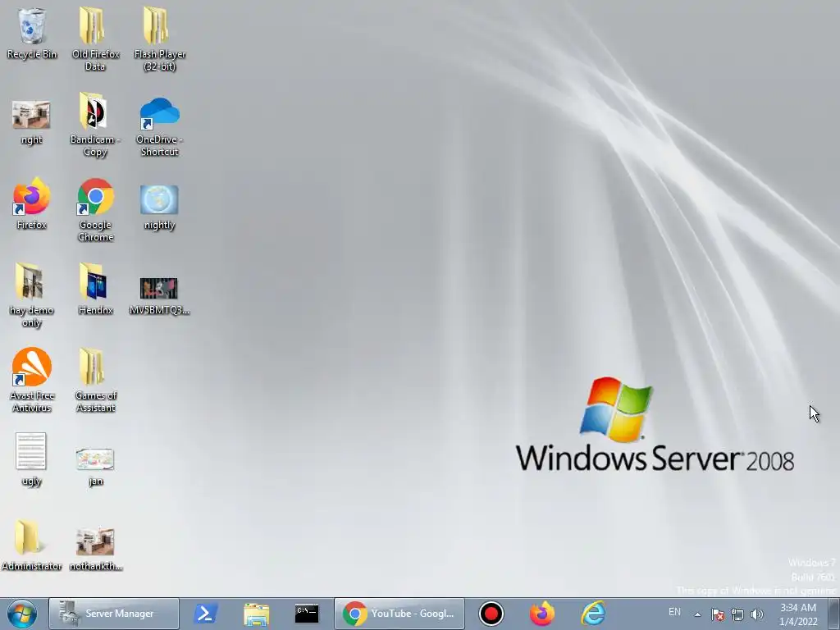840x630 pixels.
Task: Select the Flash Player (32-bit) folder
Action: (x=160, y=39)
